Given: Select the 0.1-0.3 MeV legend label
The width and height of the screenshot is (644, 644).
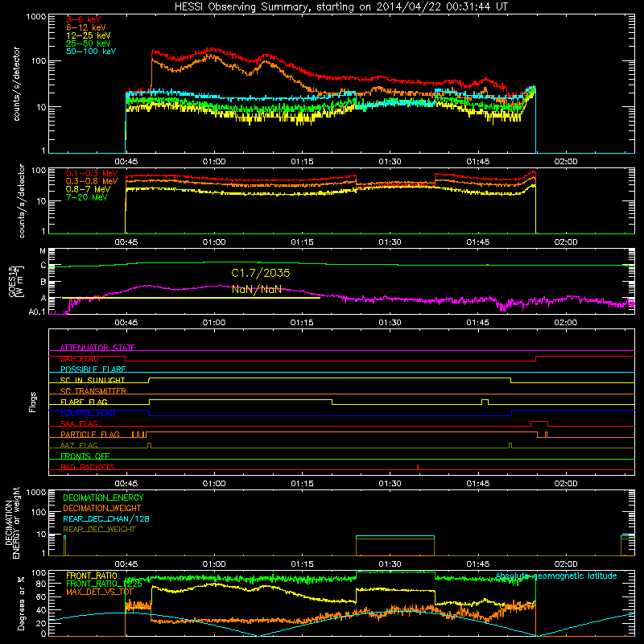Looking at the screenshot, I should 92,173.
